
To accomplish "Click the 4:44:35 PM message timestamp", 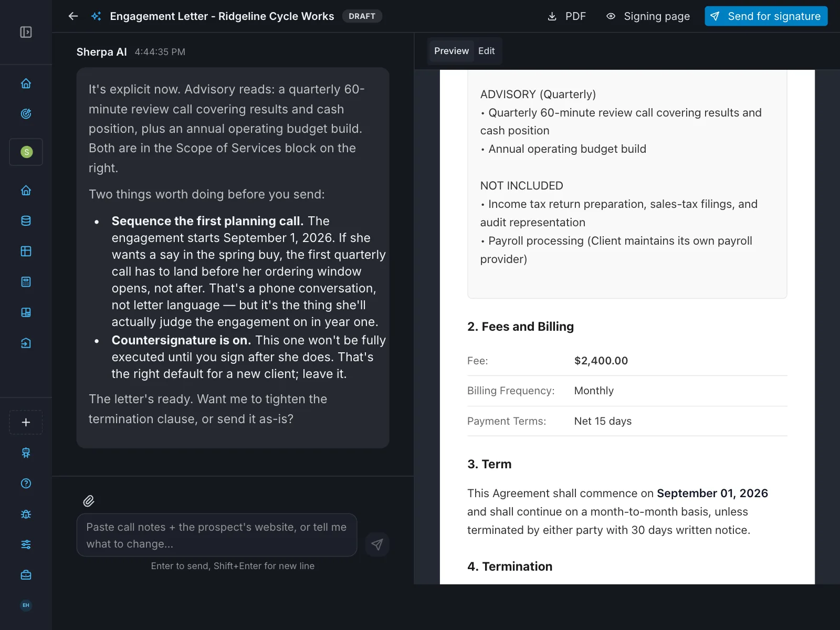I will click(x=160, y=52).
